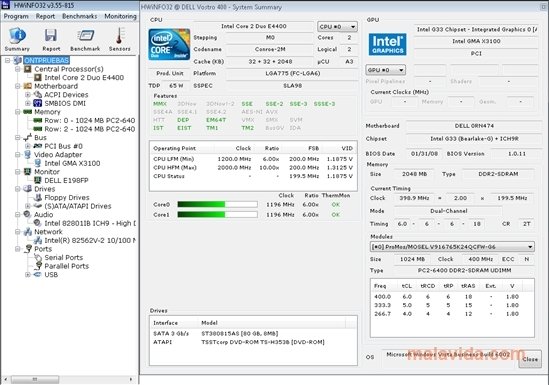The image size is (549, 385).
Task: Open the Sensors thermometer icon
Action: coord(120,35)
